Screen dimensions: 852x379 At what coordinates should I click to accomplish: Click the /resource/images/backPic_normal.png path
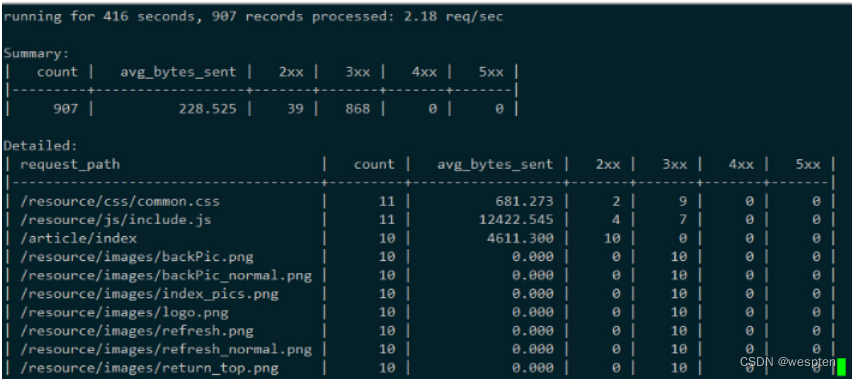pos(166,275)
